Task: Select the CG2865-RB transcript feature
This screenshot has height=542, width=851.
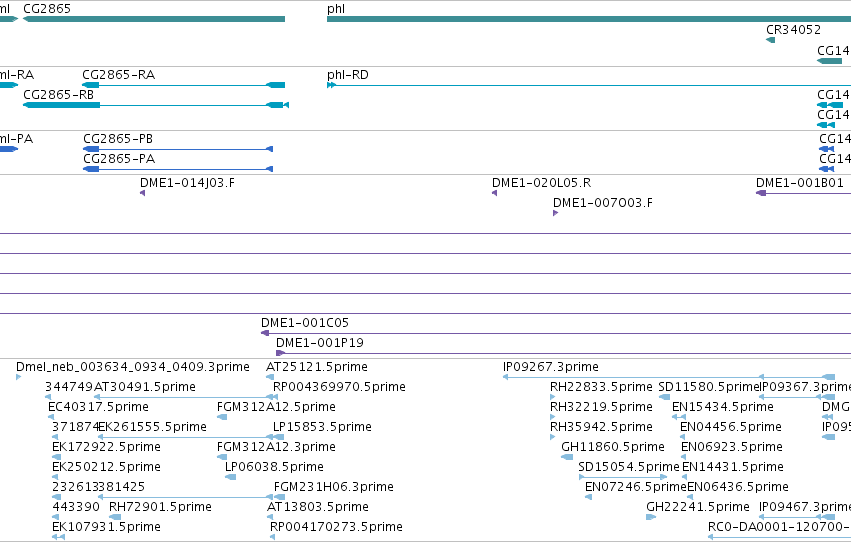Action: pos(156,105)
